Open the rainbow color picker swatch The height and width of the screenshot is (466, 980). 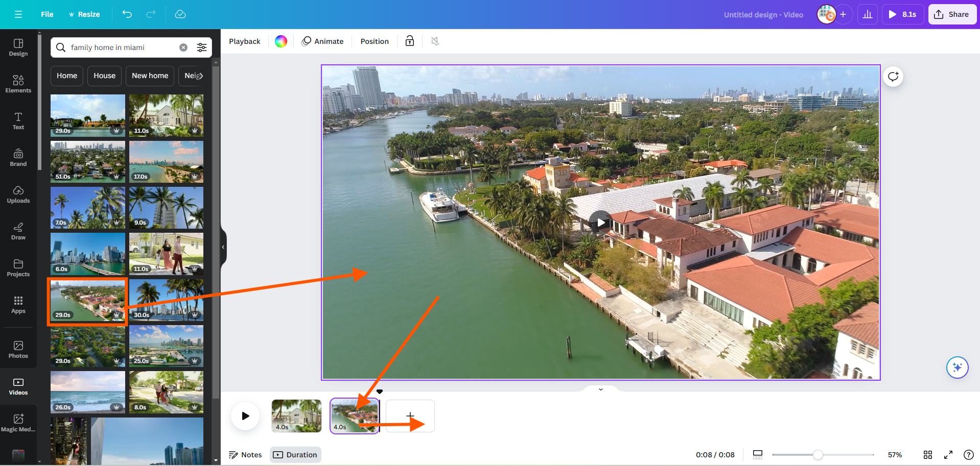[281, 41]
